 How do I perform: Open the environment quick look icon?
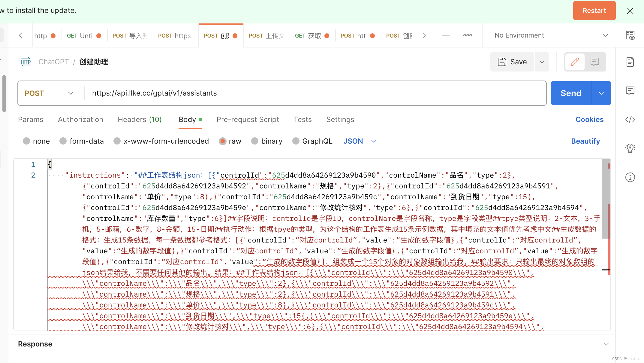tap(630, 35)
